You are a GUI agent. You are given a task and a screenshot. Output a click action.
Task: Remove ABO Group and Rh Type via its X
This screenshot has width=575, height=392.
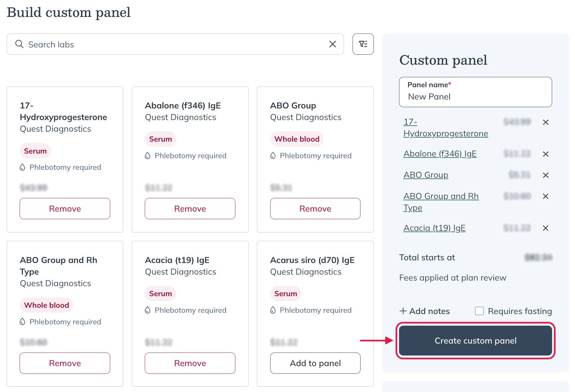(x=546, y=196)
